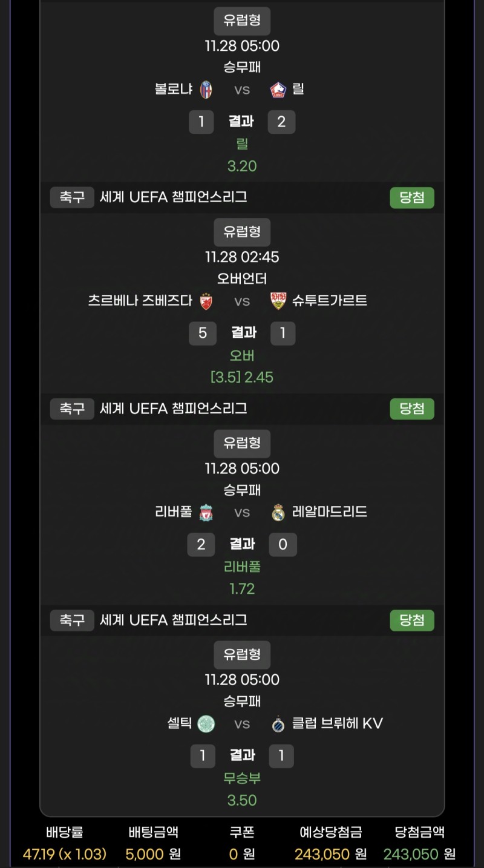
Task: Select the 리버풀 1.72 odds pick
Action: (x=242, y=577)
